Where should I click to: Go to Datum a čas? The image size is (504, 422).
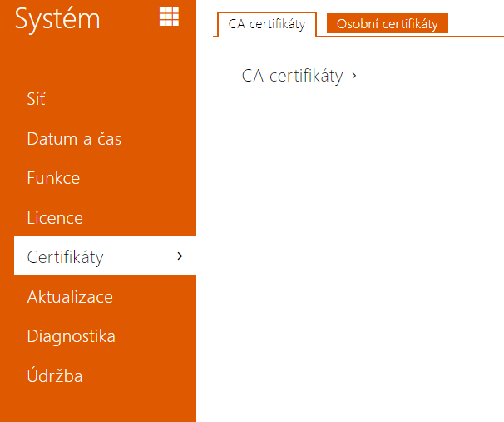pos(74,139)
